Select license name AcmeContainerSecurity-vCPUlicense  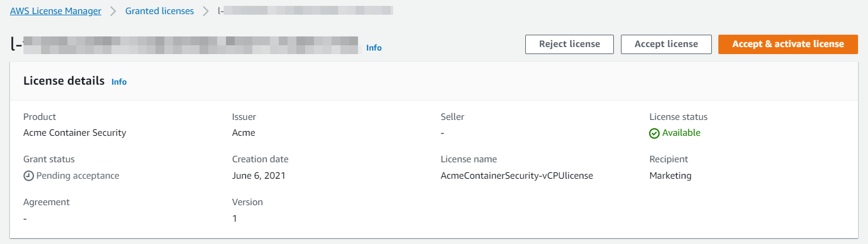click(517, 175)
